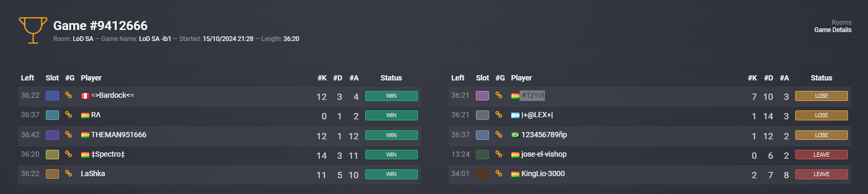
Task: Click the Brazil flag next to 123456789ñp
Action: 515,135
